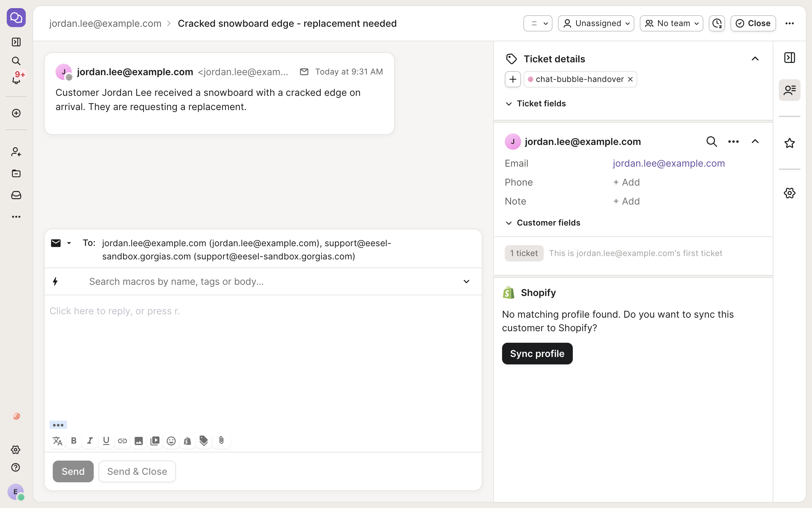Click the Close ticket button
The image size is (812, 508).
(753, 23)
